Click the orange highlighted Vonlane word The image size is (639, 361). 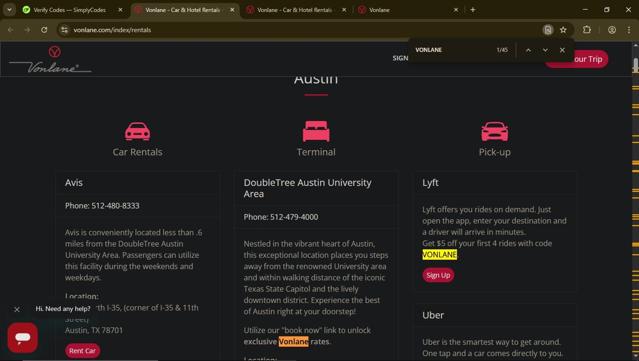(x=293, y=341)
